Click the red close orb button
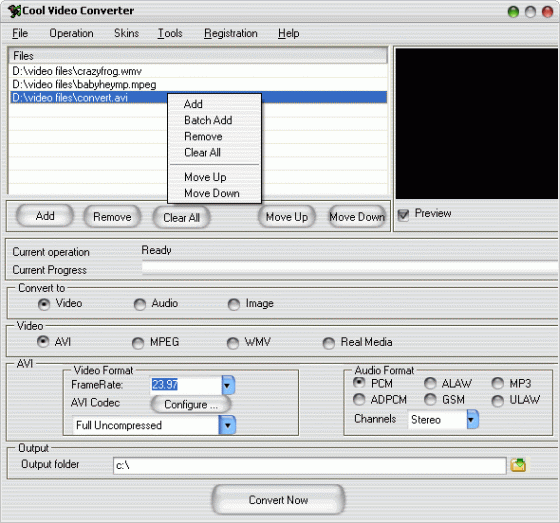Screen dimensions: 560x523 (x=548, y=12)
